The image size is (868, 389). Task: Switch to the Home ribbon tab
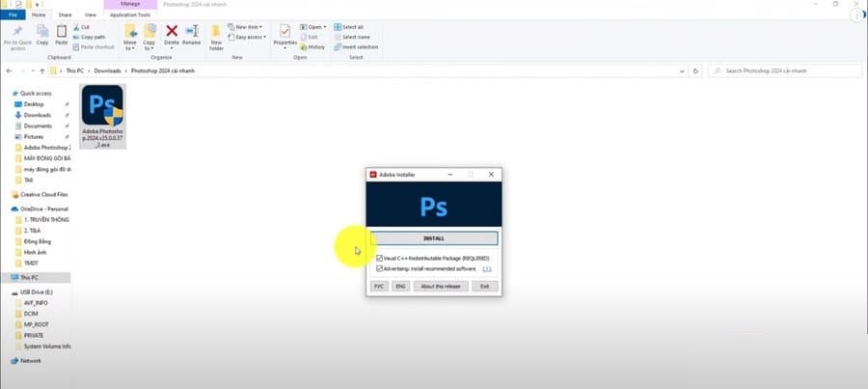pos(39,15)
